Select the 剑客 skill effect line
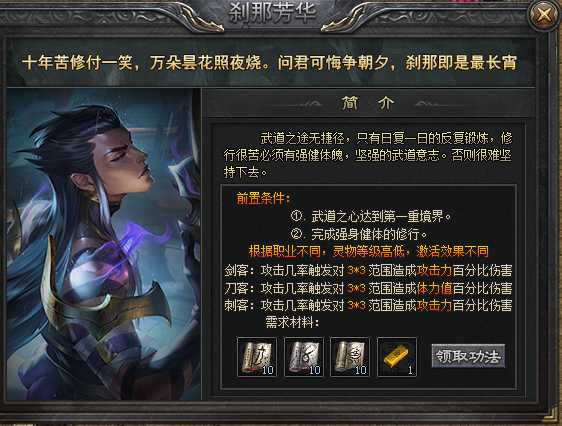This screenshot has height=426, width=562. [x=368, y=271]
